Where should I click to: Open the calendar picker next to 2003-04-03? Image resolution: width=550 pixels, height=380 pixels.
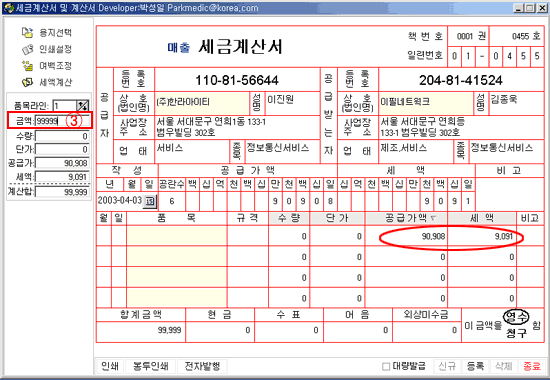pos(150,201)
